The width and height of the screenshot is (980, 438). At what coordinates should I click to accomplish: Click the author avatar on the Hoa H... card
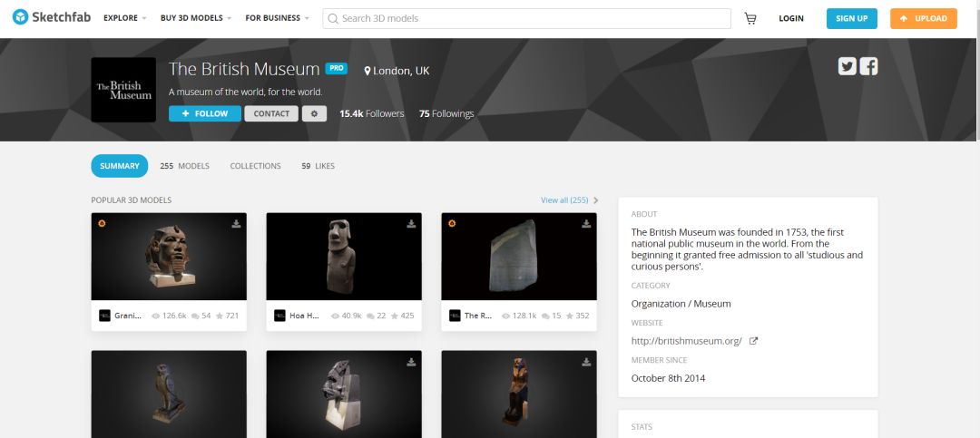click(x=280, y=316)
